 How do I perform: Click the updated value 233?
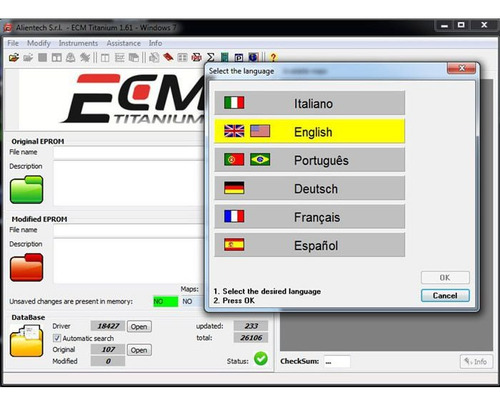click(251, 326)
